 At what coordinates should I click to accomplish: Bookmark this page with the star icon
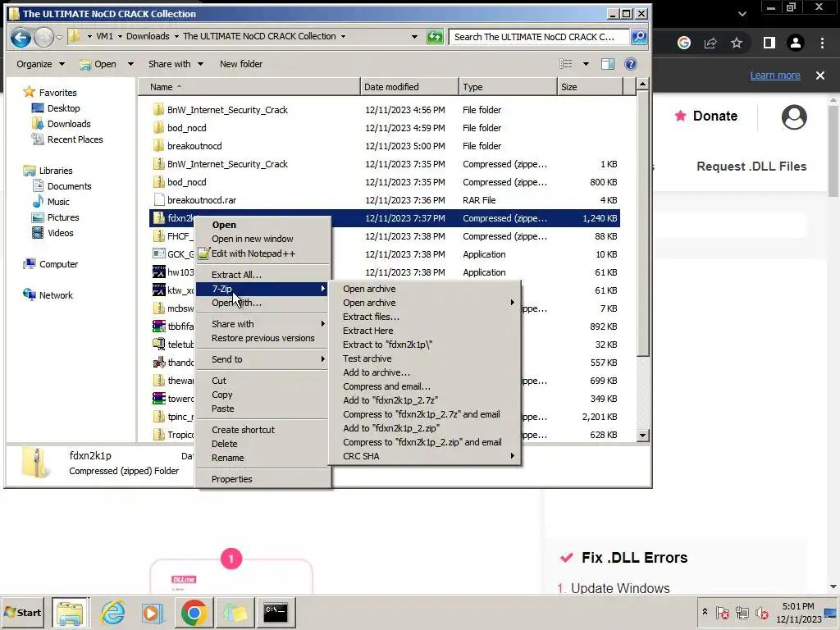coord(737,43)
